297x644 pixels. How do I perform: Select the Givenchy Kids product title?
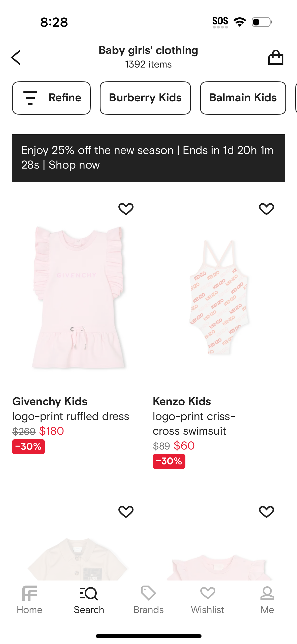point(50,401)
